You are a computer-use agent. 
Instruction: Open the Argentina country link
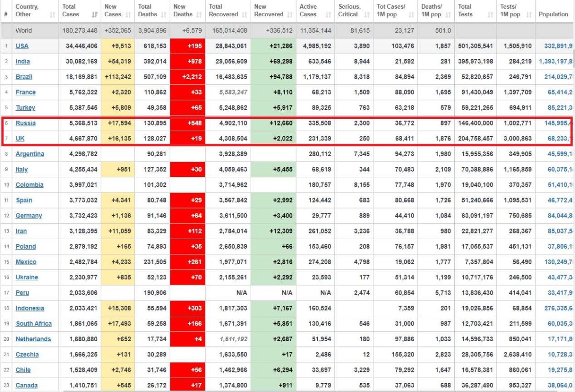click(x=30, y=154)
